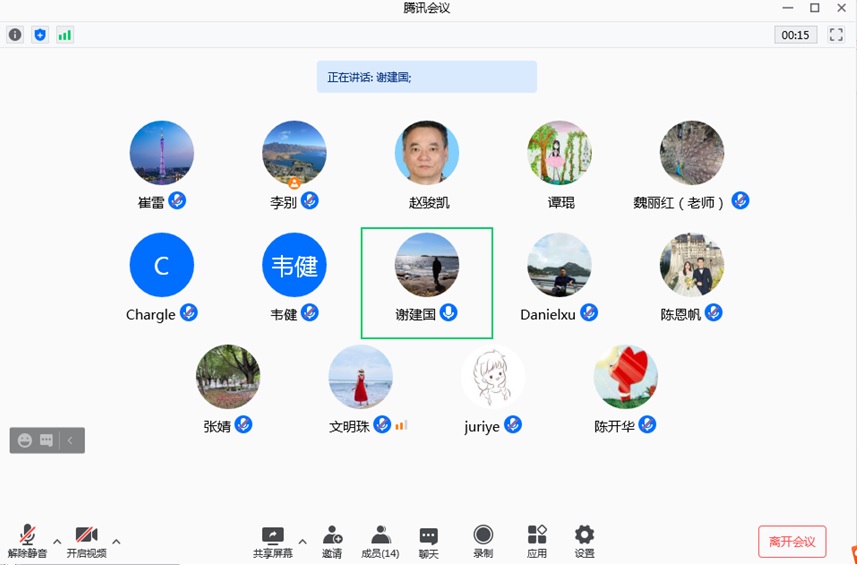857x565 pixels.
Task: Click the 00:15 meeting timer
Action: point(795,35)
